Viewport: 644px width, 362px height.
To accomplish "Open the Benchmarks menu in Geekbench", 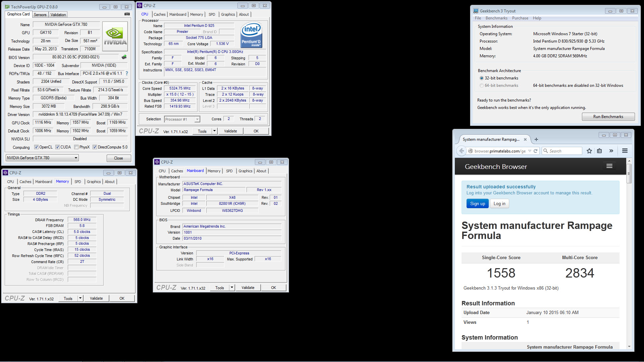I will pyautogui.click(x=496, y=18).
